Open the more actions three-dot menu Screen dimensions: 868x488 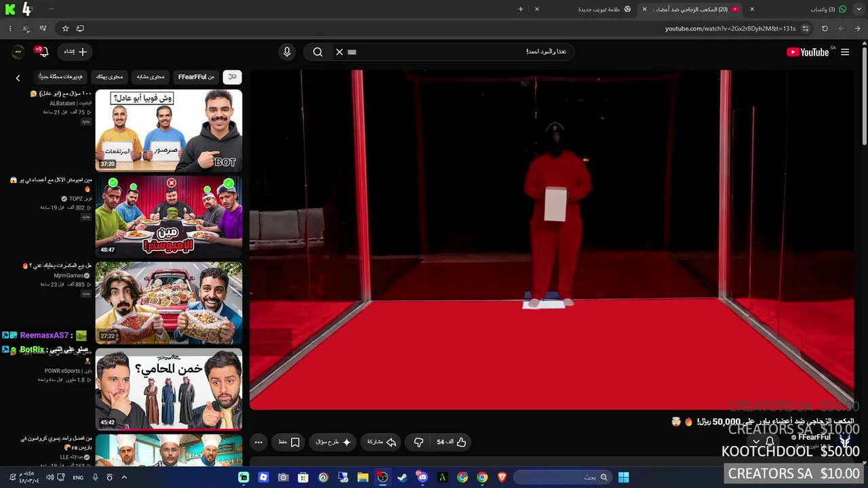coord(258,442)
